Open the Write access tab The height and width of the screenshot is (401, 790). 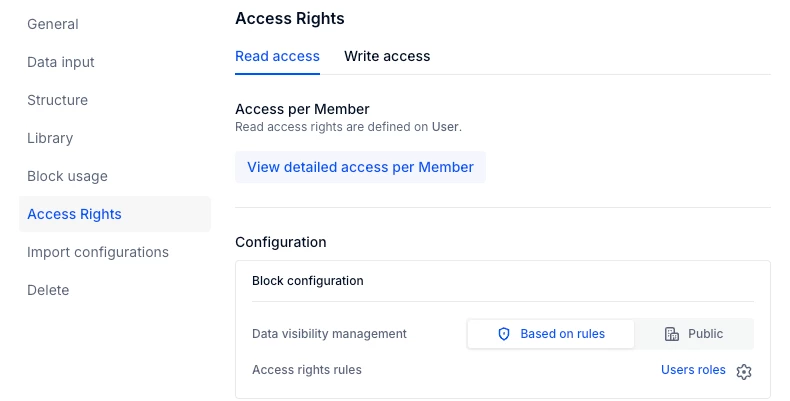(x=387, y=56)
